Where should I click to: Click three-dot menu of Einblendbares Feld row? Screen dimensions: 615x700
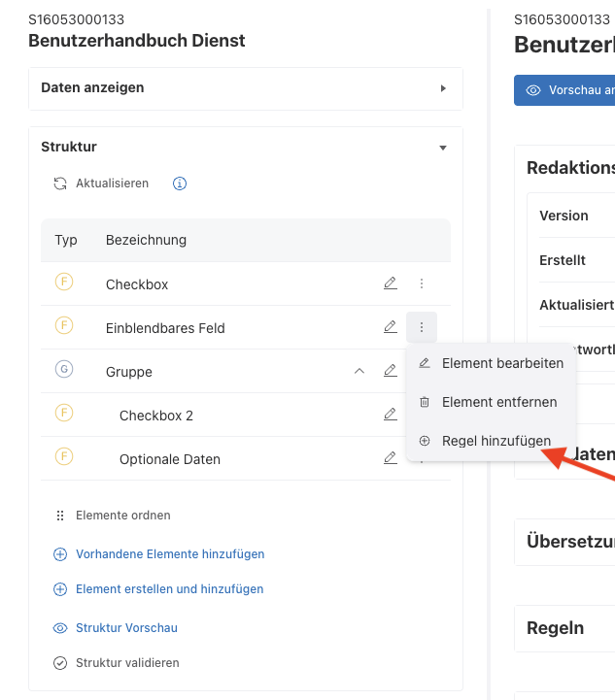click(x=422, y=327)
